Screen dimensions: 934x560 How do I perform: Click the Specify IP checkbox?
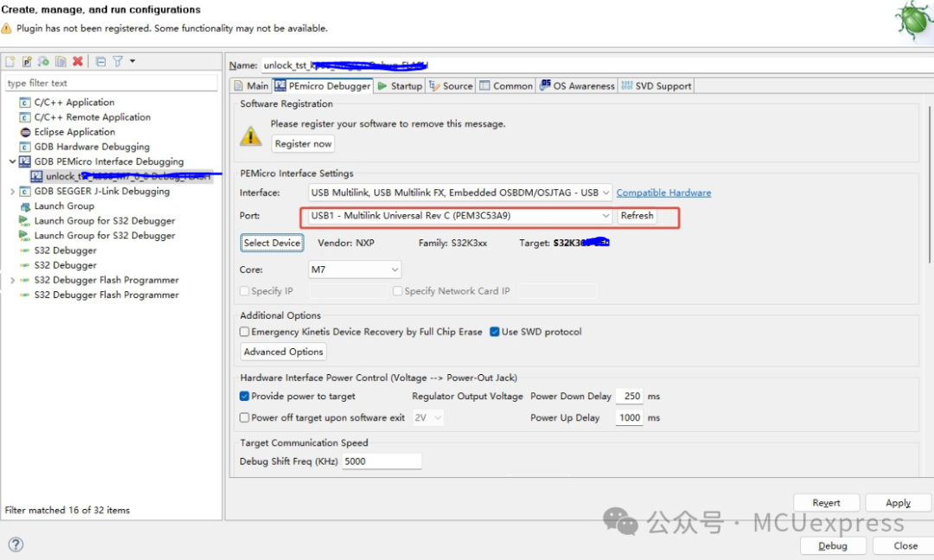[x=244, y=291]
